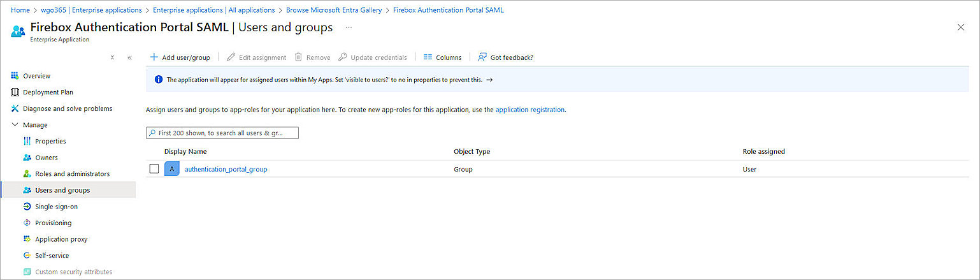Viewport: 980px width, 280px height.
Task: Close sidebar search with the X icon
Action: click(x=112, y=57)
